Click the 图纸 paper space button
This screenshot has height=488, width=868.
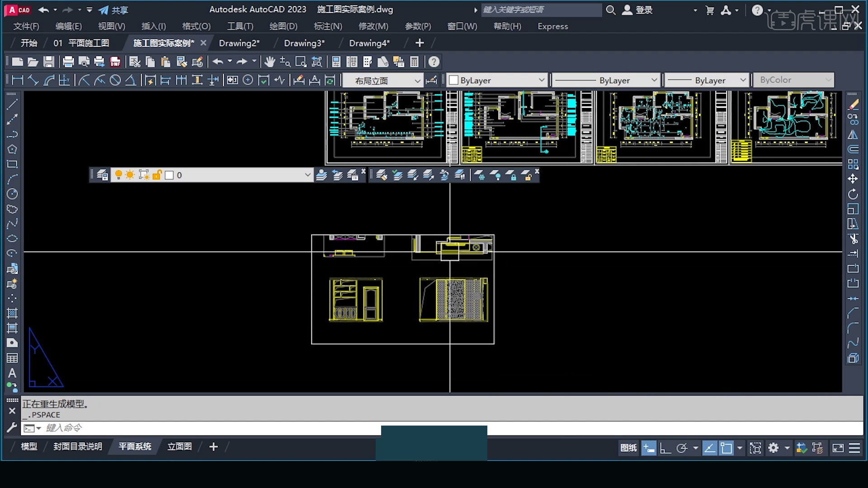(628, 448)
